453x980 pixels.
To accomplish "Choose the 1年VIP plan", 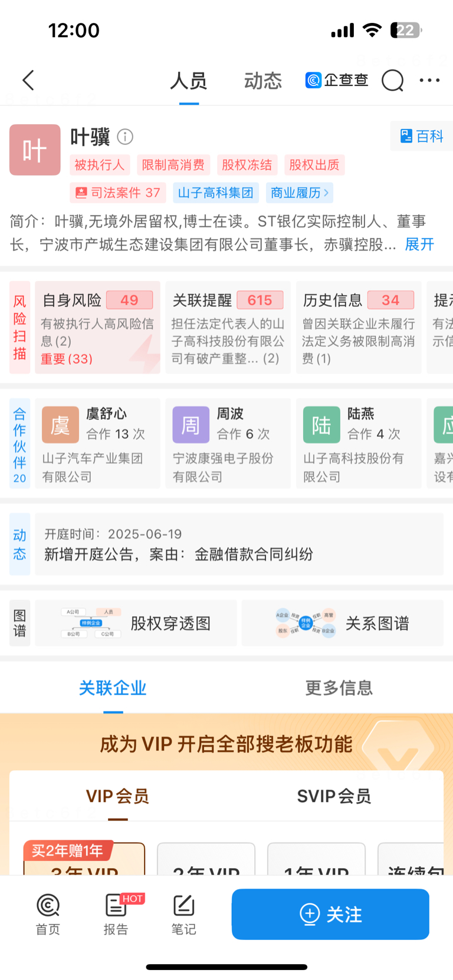I will click(316, 859).
